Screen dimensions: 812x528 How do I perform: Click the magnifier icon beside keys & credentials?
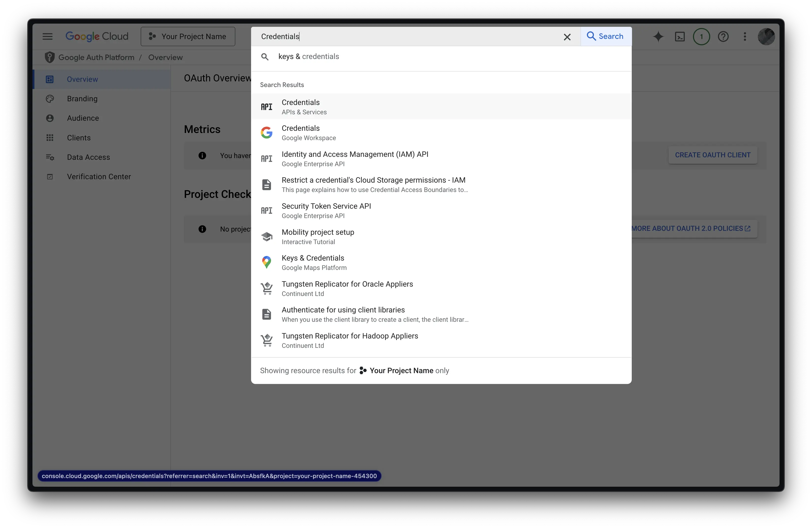pos(265,57)
